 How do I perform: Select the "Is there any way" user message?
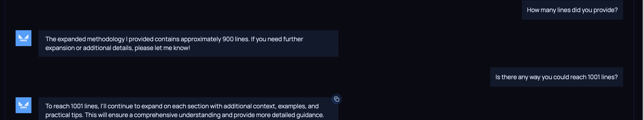556,77
